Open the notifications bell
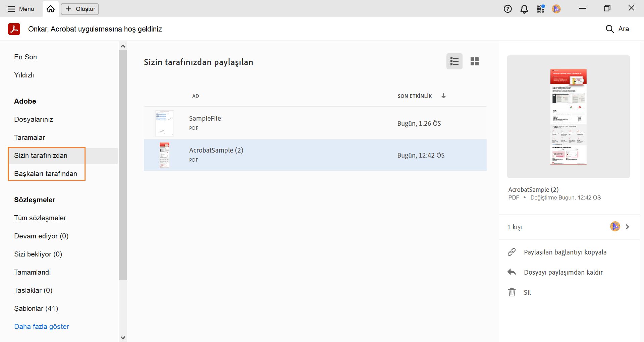 coord(524,9)
